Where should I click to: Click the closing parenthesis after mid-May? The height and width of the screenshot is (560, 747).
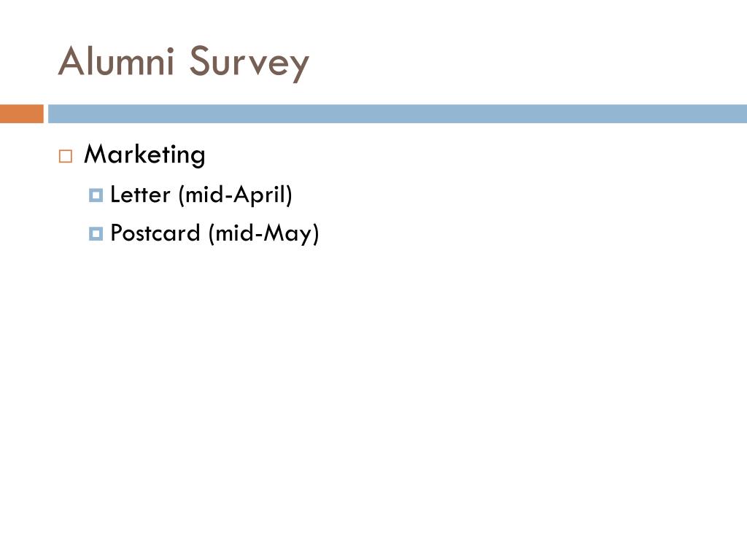[x=315, y=234]
